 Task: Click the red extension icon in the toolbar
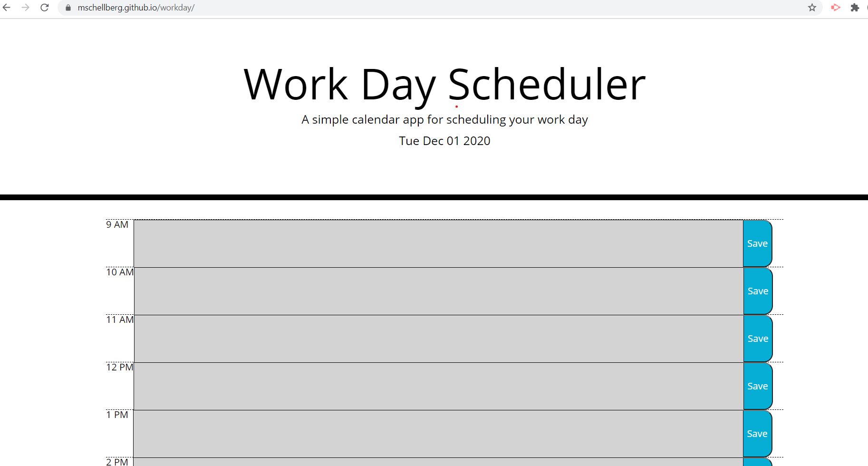[835, 8]
